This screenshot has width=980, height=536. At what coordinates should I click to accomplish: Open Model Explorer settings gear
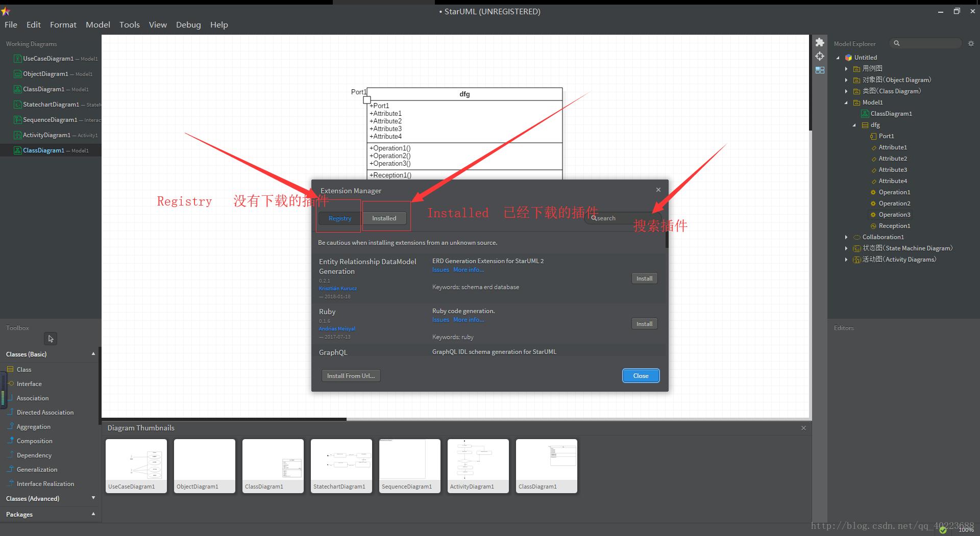[x=971, y=43]
